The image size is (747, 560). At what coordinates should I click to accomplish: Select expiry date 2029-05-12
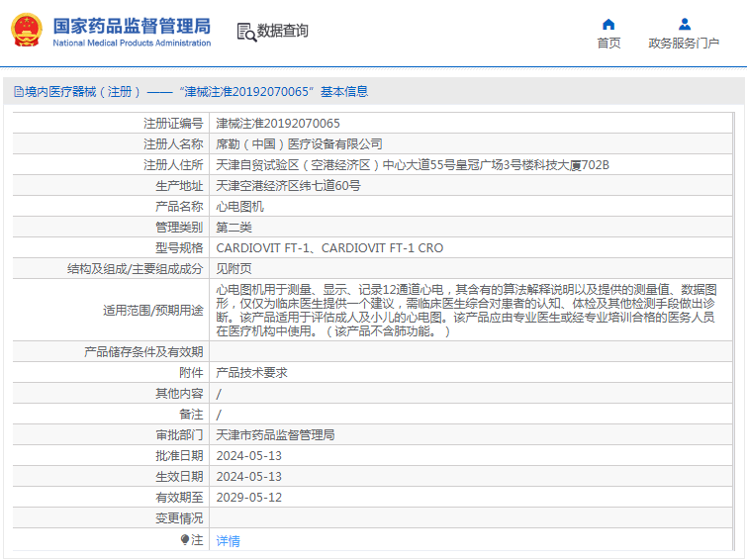tap(249, 498)
